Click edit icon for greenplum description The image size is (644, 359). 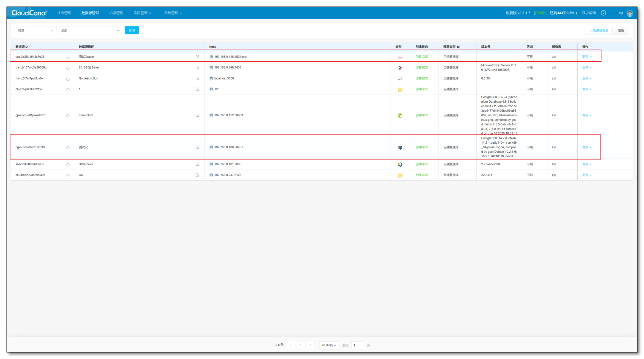click(197, 115)
